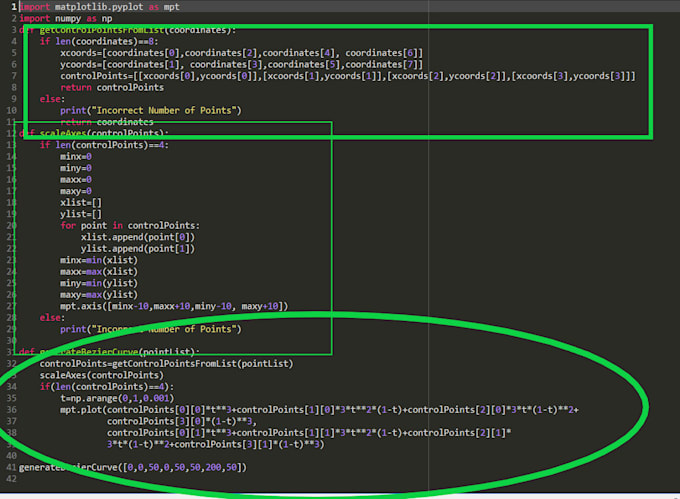Click 'controlPoints[3][0]*(1-t)**3,' on line 37

click(182, 421)
